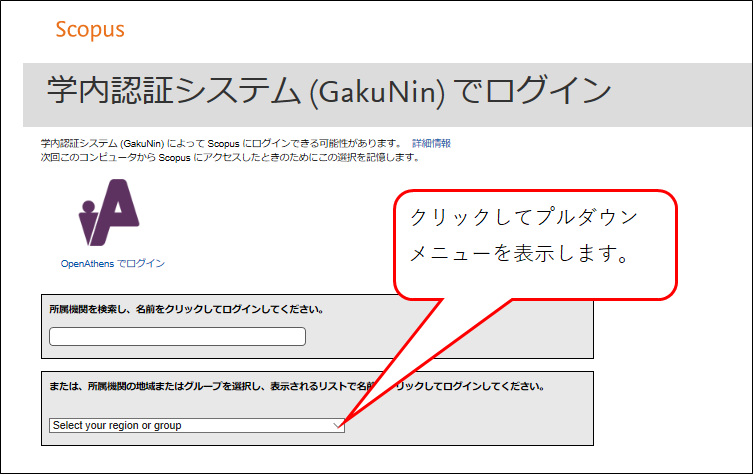Focus the institution search input field

coord(177,336)
